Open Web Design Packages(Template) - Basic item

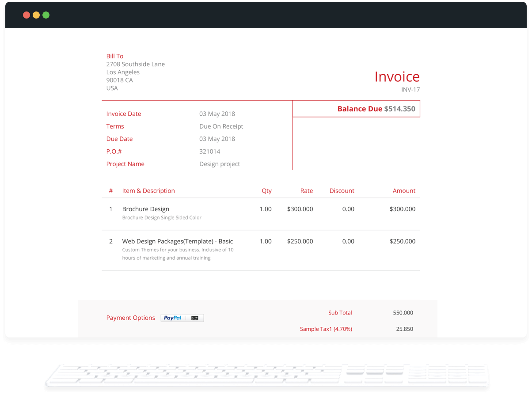(x=177, y=241)
